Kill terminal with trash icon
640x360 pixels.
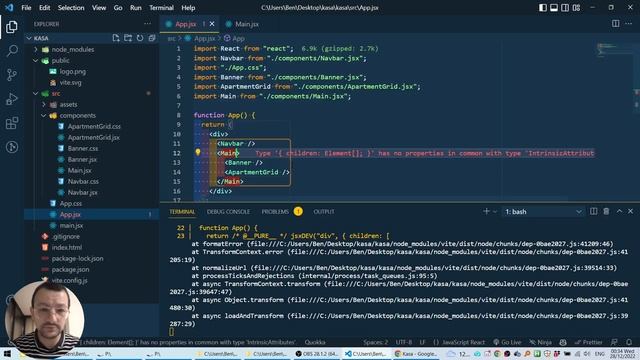point(606,211)
